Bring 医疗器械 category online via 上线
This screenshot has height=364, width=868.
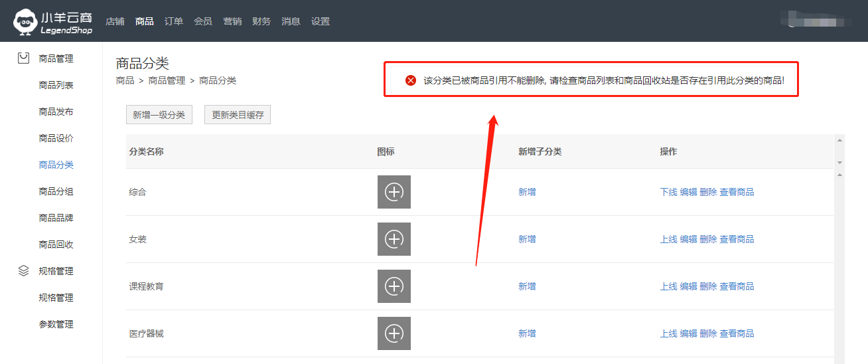(668, 333)
